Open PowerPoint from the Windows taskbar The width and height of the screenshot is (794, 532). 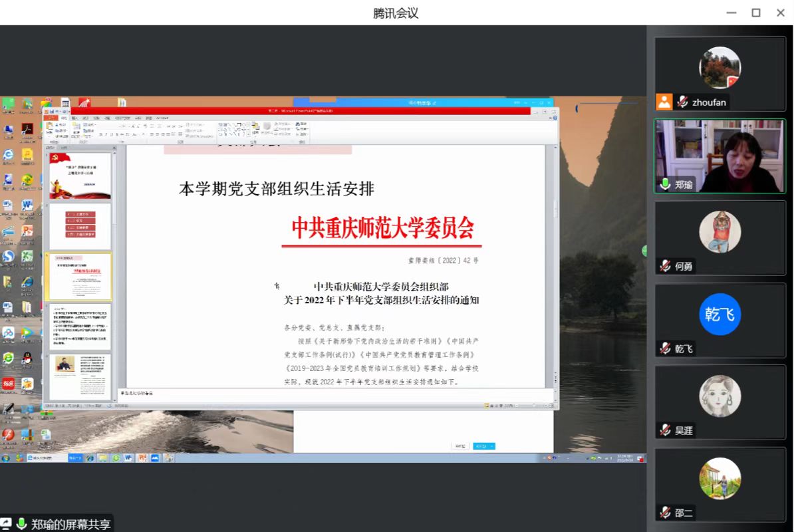pos(142,458)
